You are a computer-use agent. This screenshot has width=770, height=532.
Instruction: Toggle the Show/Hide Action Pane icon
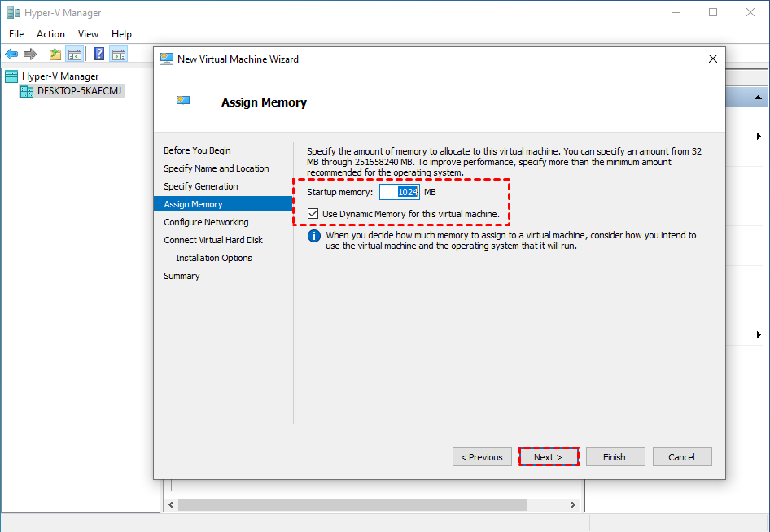[119, 55]
